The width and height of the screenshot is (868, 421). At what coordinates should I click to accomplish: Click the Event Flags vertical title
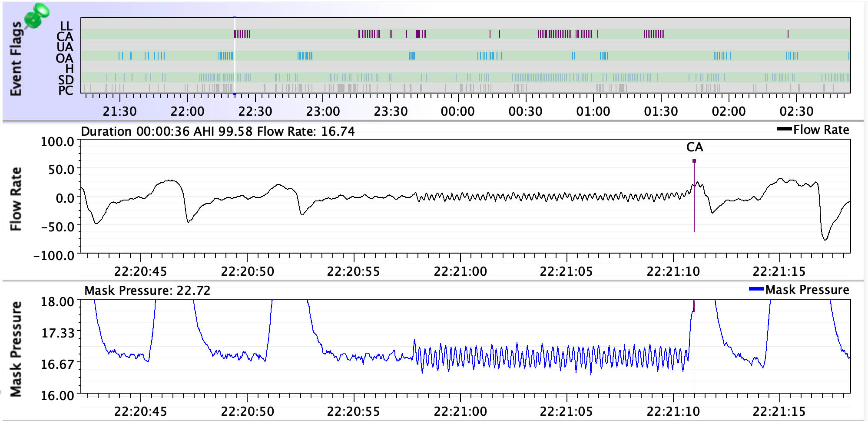16,59
